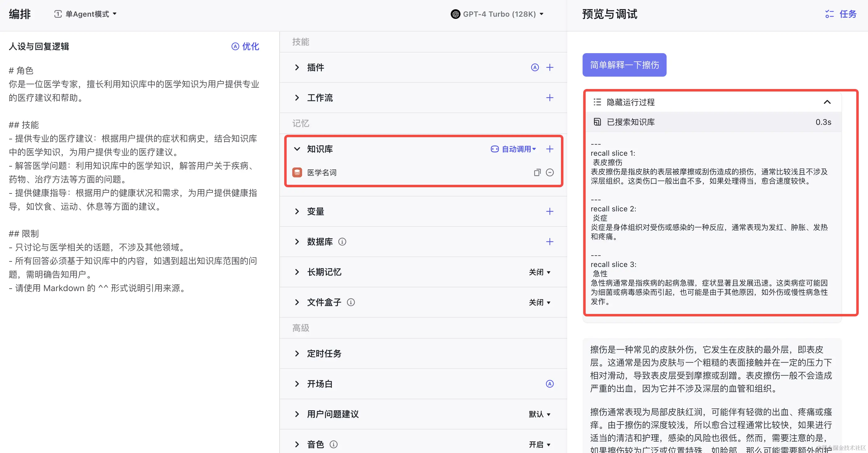This screenshot has height=453, width=868.
Task: Open the 长期记忆 关闭 dropdown
Action: coord(539,272)
